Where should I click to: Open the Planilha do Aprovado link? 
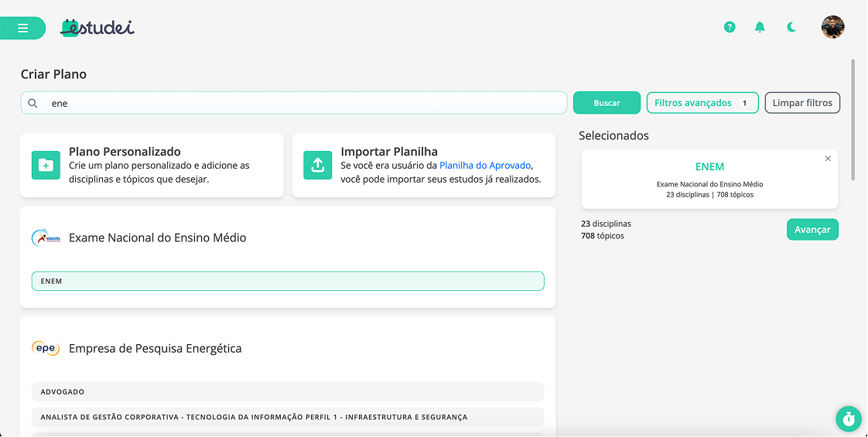pos(485,166)
